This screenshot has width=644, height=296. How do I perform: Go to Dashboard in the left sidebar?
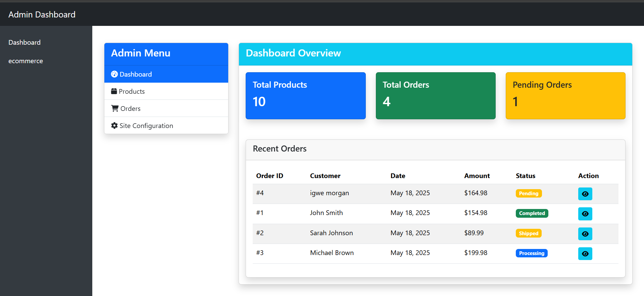(24, 42)
